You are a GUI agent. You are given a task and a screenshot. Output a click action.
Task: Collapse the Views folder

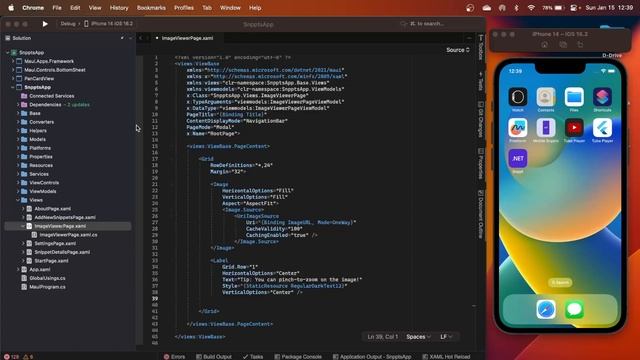click(18, 200)
